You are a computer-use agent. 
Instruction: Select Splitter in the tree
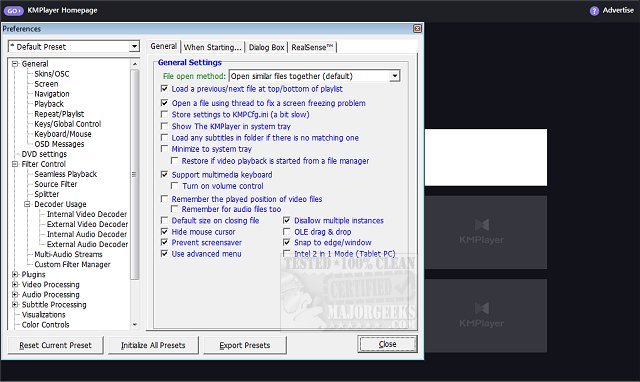(47, 194)
